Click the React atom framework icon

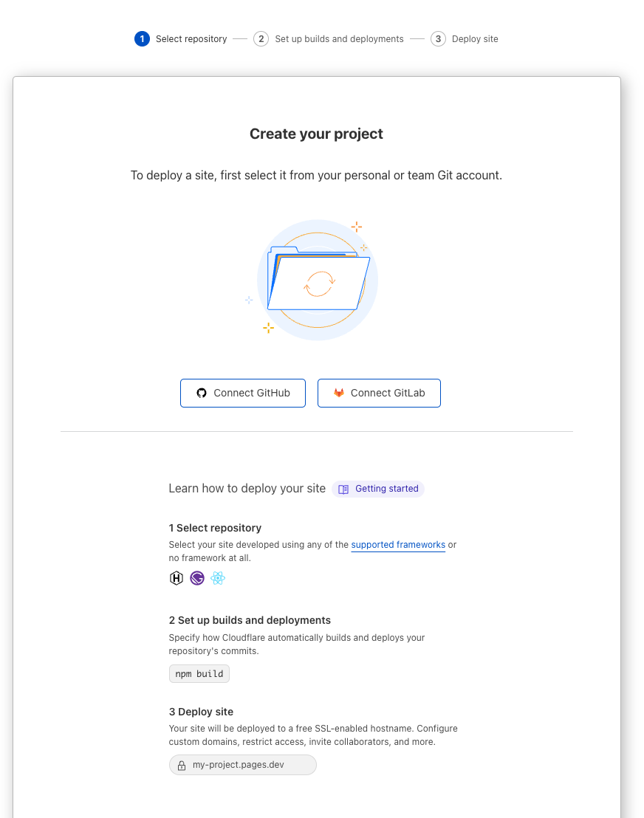pyautogui.click(x=217, y=578)
